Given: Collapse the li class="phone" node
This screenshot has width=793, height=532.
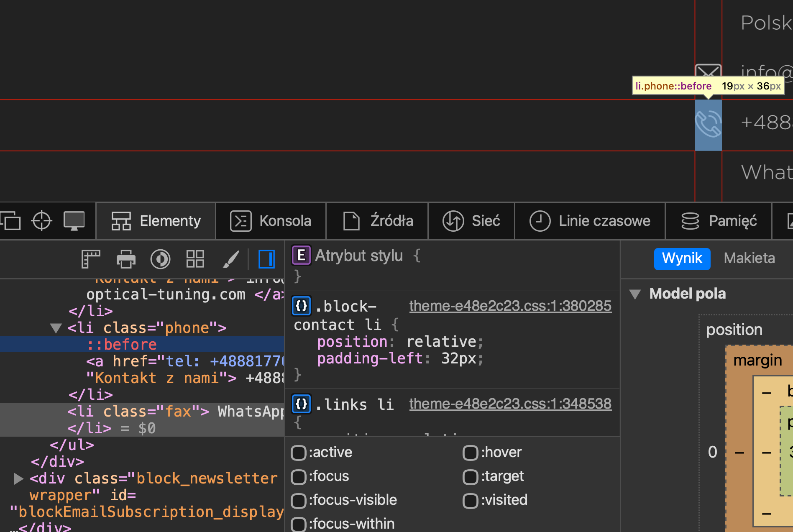Looking at the screenshot, I should click(x=56, y=328).
